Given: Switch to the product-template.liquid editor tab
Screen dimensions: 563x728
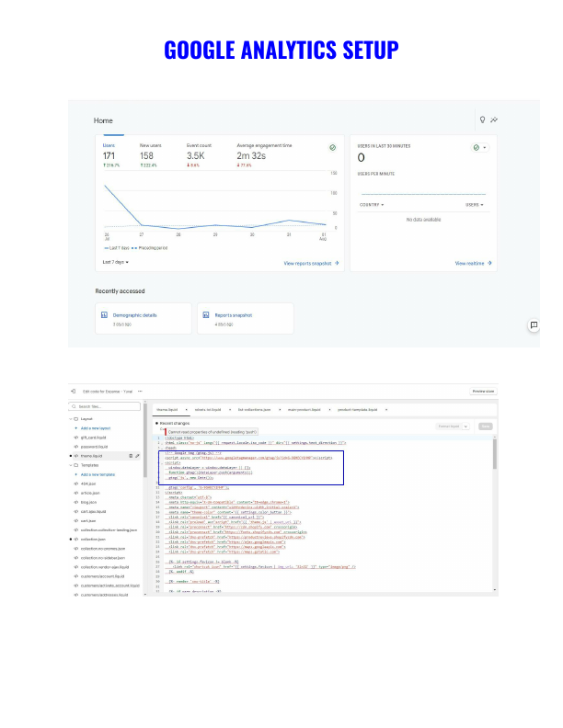Looking at the screenshot, I should pos(357,410).
